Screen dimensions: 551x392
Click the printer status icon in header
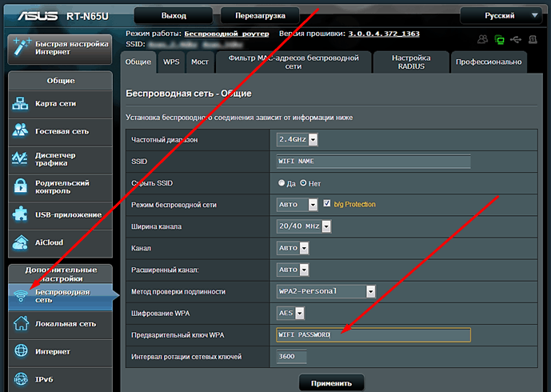tap(534, 39)
